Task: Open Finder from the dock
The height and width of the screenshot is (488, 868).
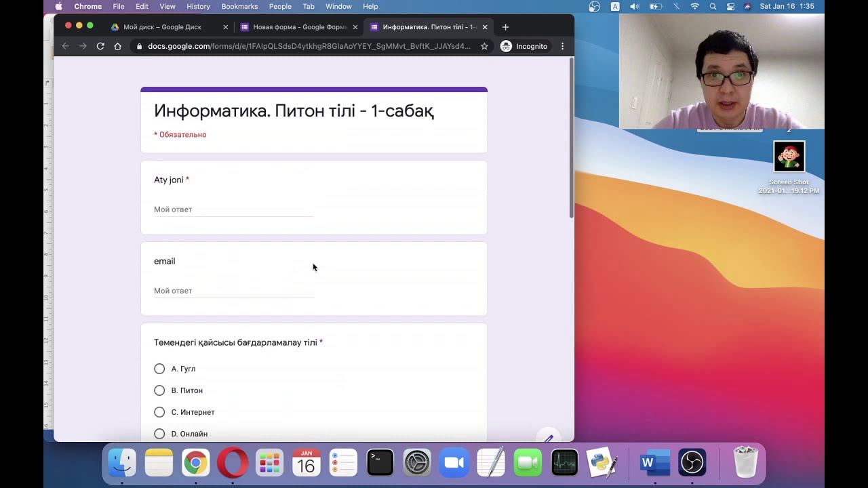Action: coord(123,463)
